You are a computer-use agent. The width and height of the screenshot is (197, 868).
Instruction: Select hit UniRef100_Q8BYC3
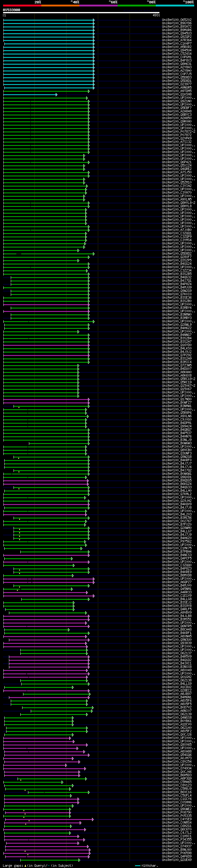(x=177, y=115)
